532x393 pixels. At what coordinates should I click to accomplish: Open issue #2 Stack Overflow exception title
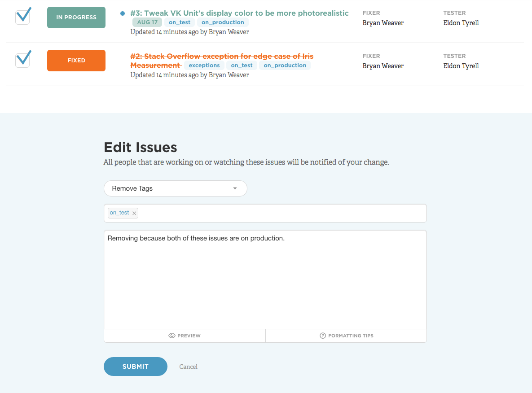[x=222, y=57]
